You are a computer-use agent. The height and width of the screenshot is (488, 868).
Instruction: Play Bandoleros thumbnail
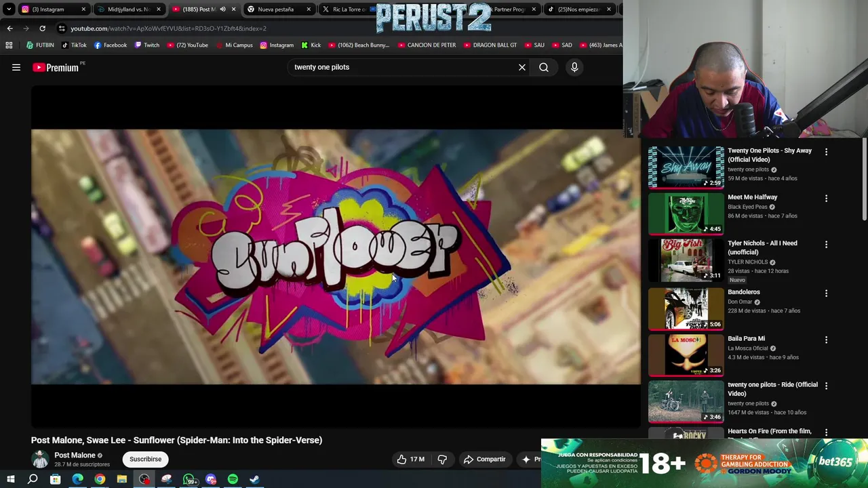tap(686, 308)
